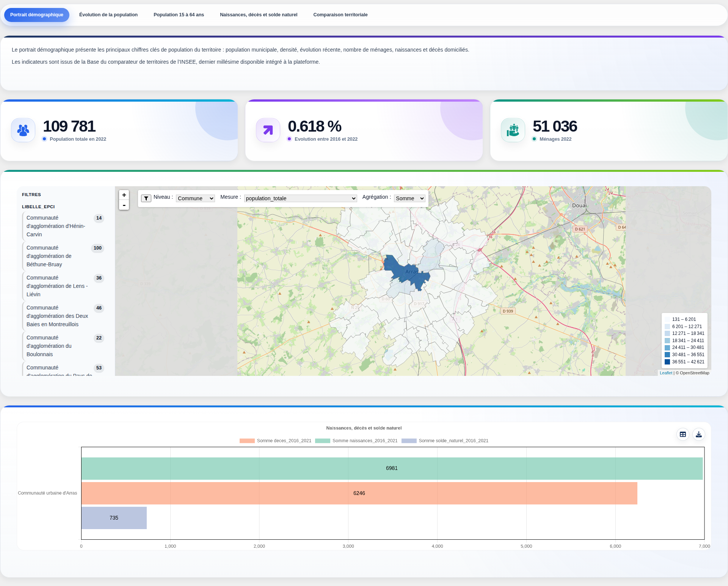The image size is (728, 586).
Task: Toggle the Somme naissances_2016_2021 legend series
Action: tap(356, 441)
